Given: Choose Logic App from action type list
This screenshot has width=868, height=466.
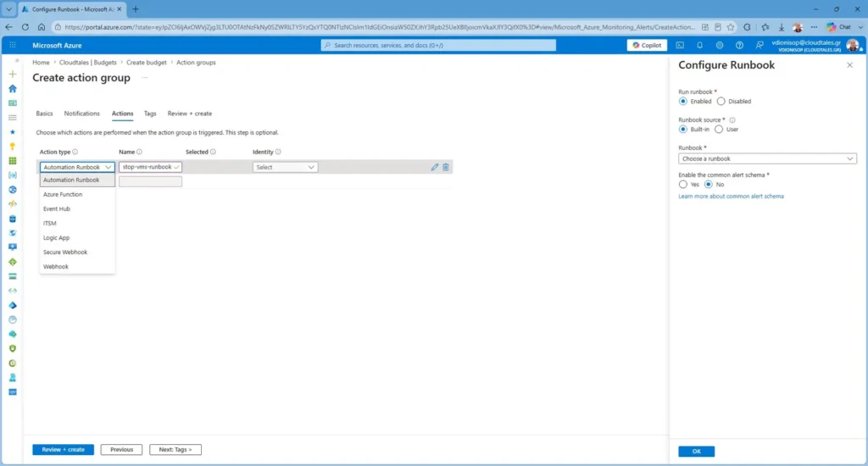Looking at the screenshot, I should coord(77,237).
